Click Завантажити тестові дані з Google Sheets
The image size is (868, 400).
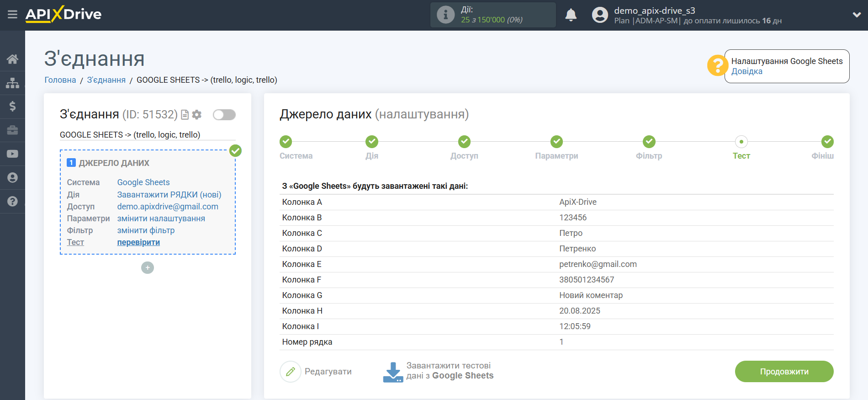(450, 371)
